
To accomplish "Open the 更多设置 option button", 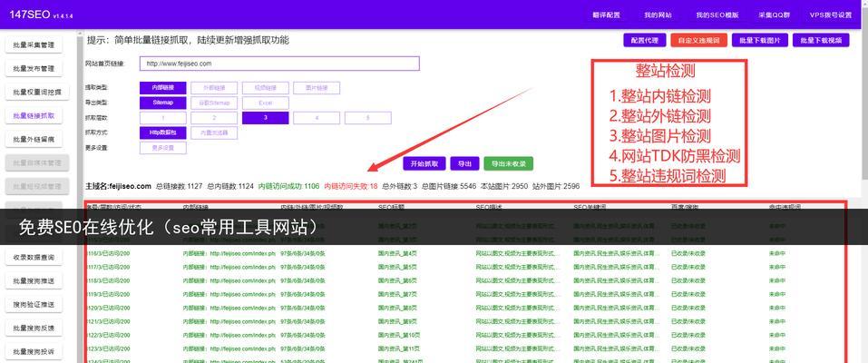I will pyautogui.click(x=162, y=148).
